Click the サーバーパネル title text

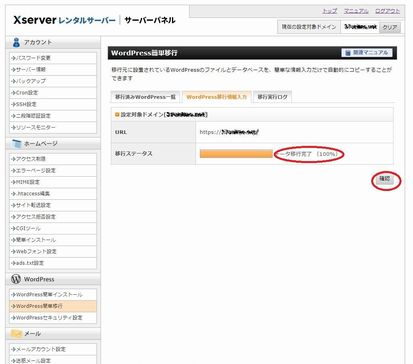point(150,20)
